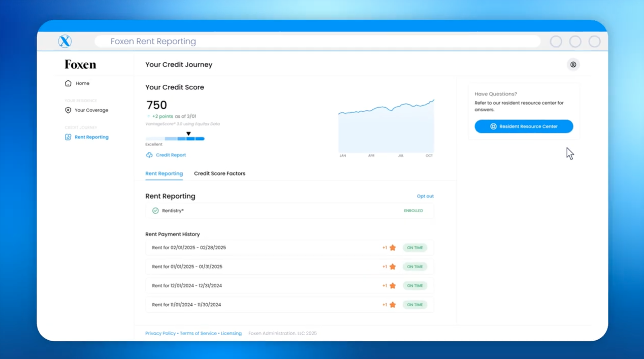The width and height of the screenshot is (644, 359).
Task: Click the credit score history chart
Action: pos(386,126)
